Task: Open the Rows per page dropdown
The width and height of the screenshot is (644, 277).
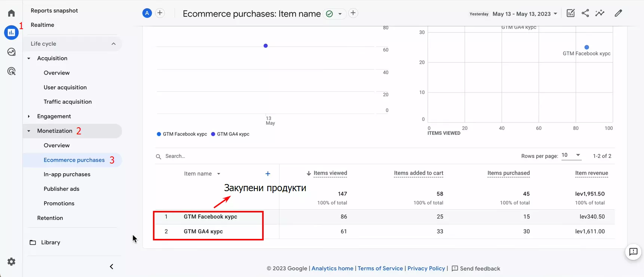Action: pyautogui.click(x=571, y=155)
